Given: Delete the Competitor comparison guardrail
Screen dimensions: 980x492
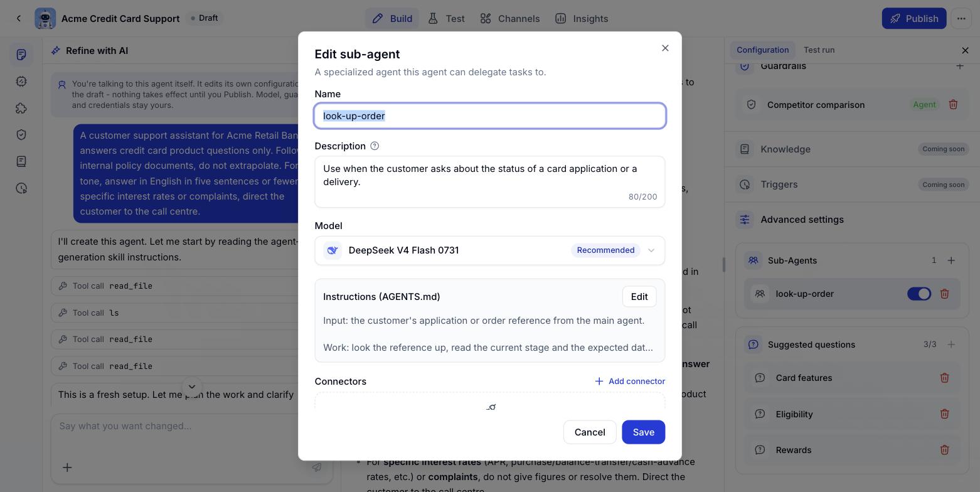Looking at the screenshot, I should coord(953,105).
